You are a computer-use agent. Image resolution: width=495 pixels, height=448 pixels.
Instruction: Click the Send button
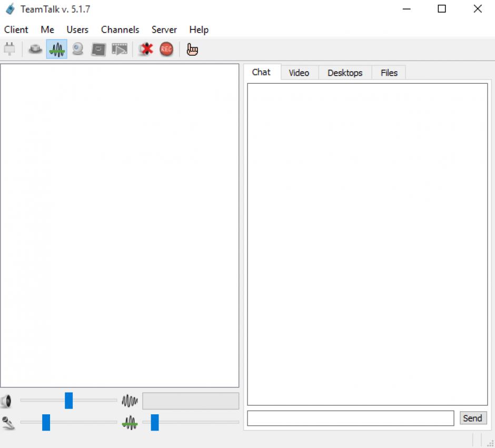(x=472, y=418)
